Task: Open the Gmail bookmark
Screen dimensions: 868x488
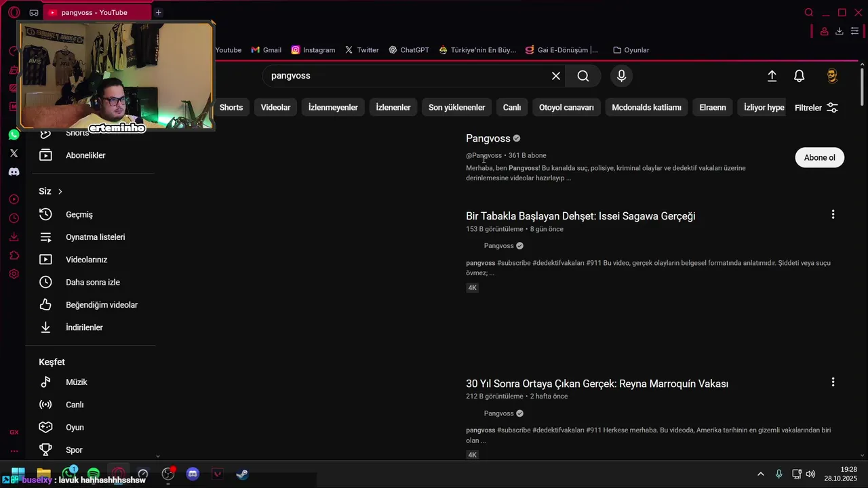Action: pos(266,50)
